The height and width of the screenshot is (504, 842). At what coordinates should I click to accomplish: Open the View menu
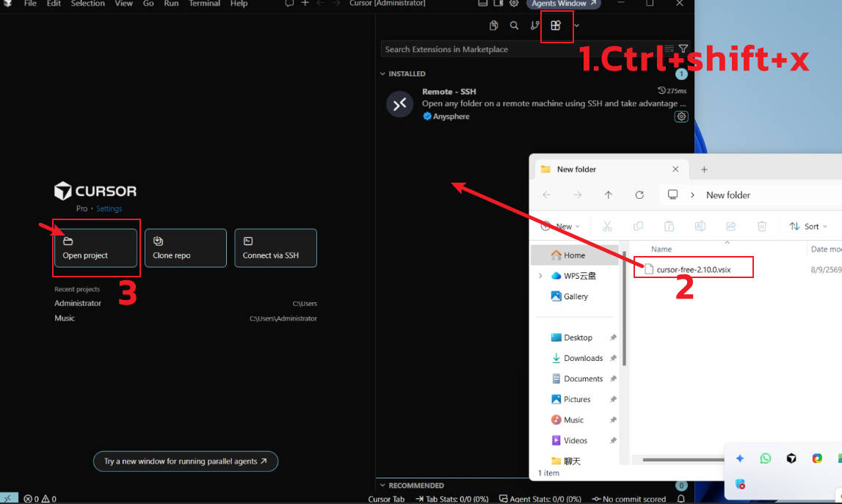coord(124,3)
